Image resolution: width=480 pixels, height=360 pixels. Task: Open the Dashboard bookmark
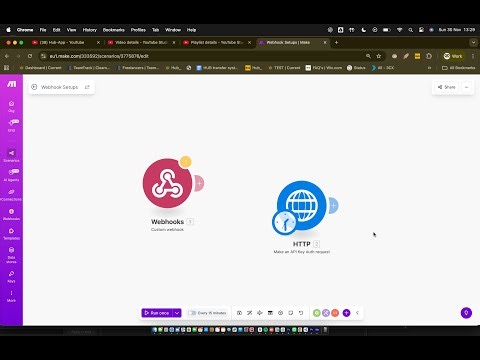[40, 68]
